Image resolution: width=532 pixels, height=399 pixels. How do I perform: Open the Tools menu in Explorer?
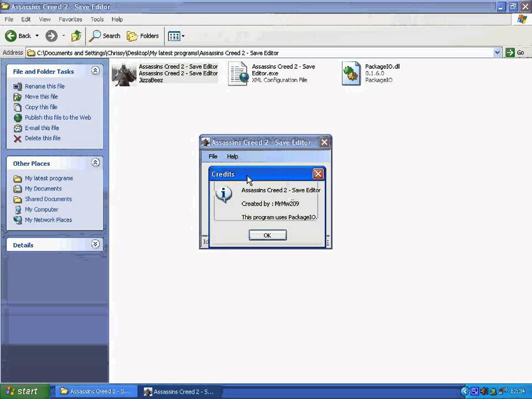click(97, 19)
